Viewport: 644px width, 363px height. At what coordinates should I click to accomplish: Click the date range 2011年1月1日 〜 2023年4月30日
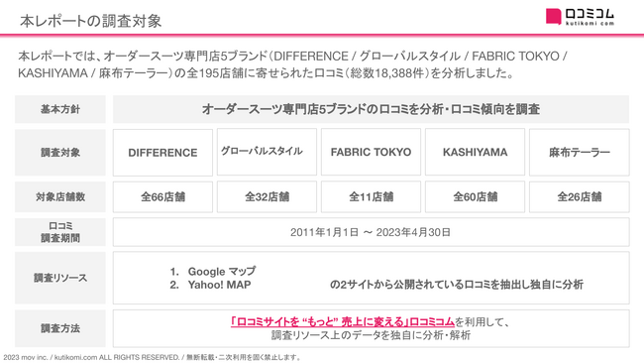371,233
